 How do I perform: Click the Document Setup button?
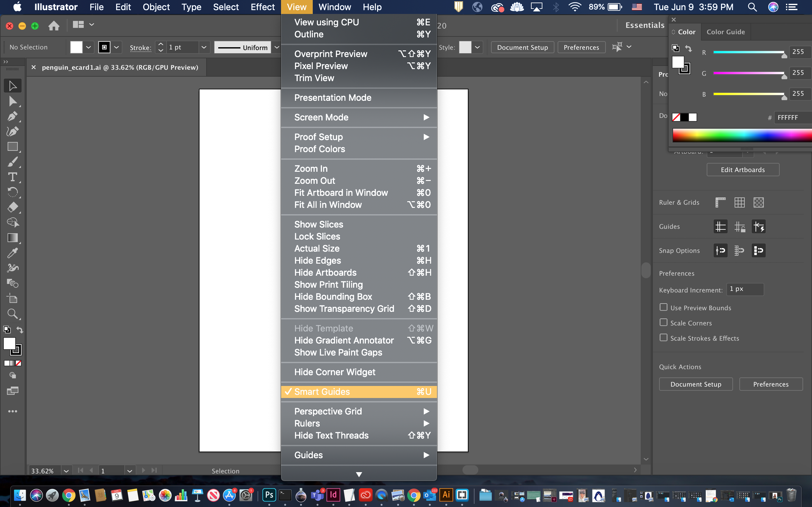click(523, 47)
